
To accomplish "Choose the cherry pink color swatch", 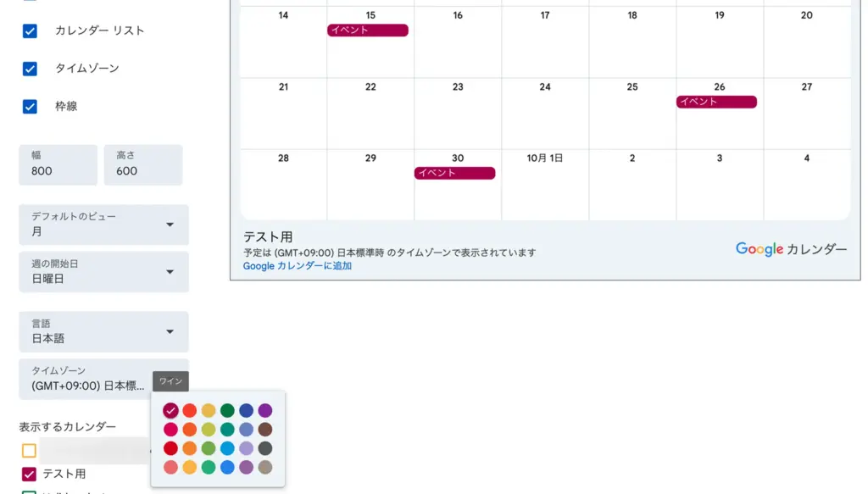I will coord(170,430).
